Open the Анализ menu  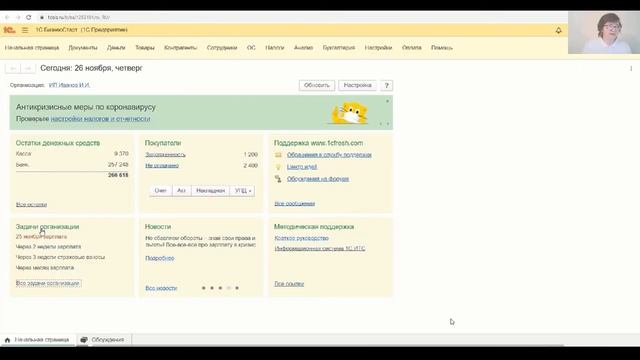click(x=303, y=48)
